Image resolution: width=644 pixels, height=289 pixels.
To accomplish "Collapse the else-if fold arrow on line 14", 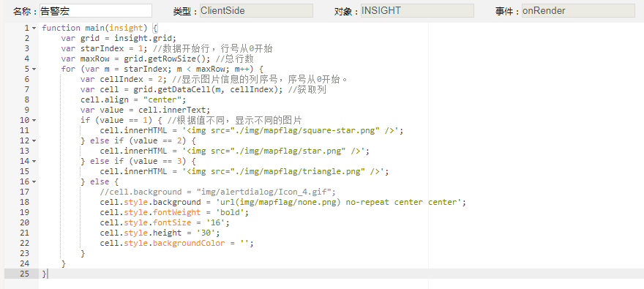I will point(34,162).
